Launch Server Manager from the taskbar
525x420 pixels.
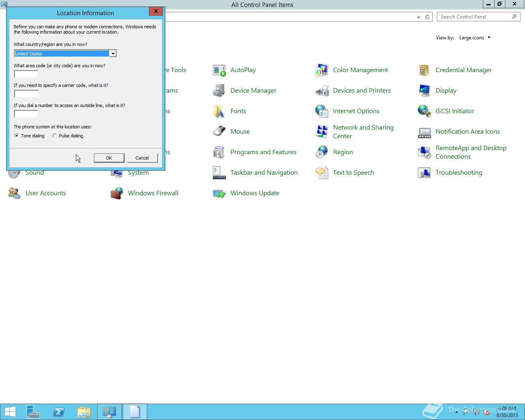click(x=33, y=412)
